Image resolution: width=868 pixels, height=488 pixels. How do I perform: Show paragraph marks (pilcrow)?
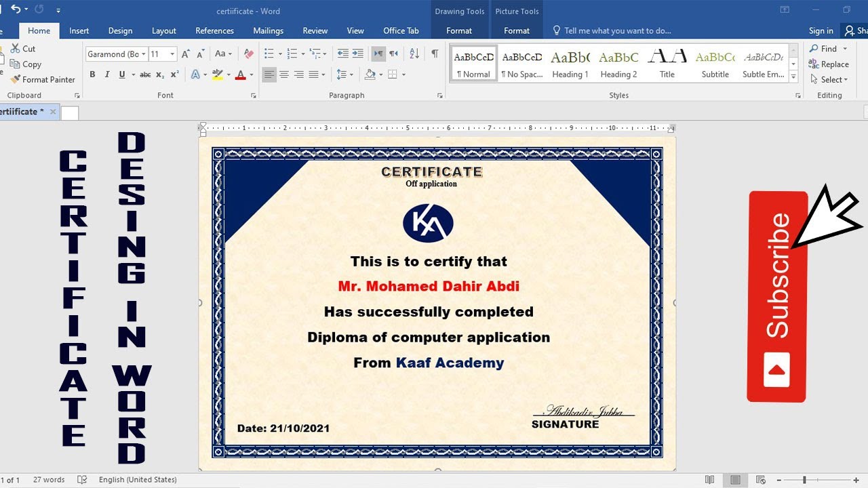pos(435,54)
